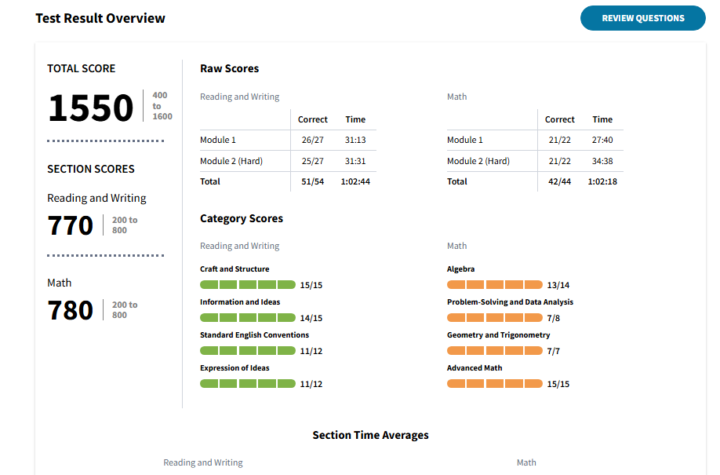Click the Geometry and Trigonometry score bar
The height and width of the screenshot is (475, 720).
(494, 351)
